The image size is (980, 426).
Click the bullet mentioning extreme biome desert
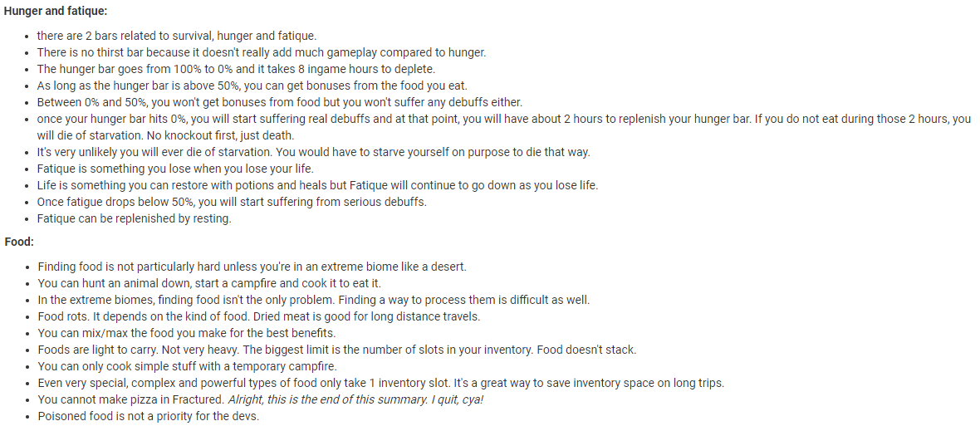coord(252,267)
